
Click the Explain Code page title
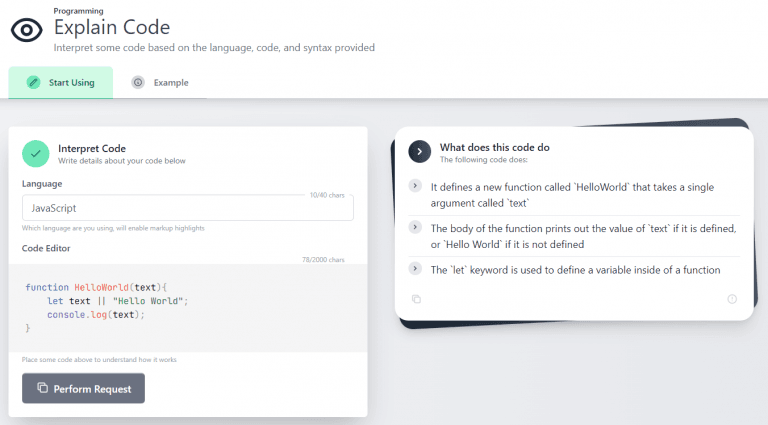(112, 27)
